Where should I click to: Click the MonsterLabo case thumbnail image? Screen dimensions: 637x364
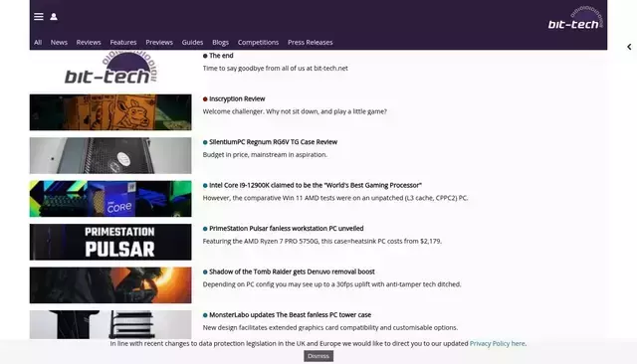click(110, 324)
